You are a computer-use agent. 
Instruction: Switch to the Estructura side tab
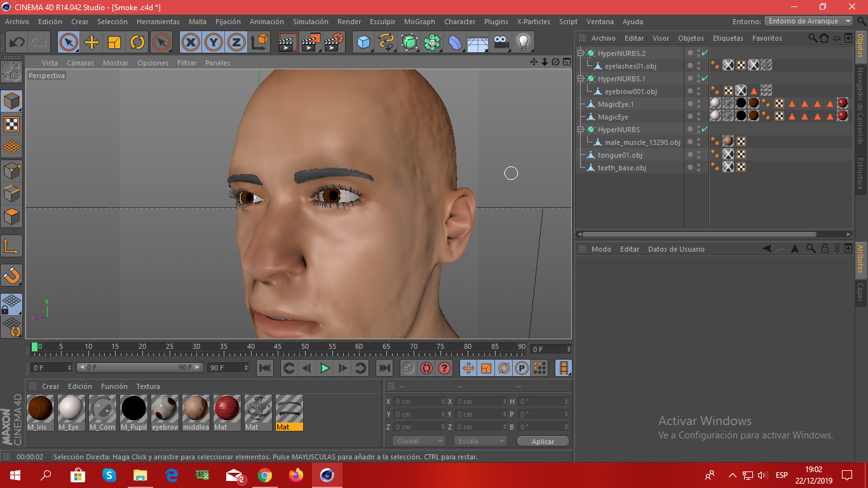coord(860,173)
